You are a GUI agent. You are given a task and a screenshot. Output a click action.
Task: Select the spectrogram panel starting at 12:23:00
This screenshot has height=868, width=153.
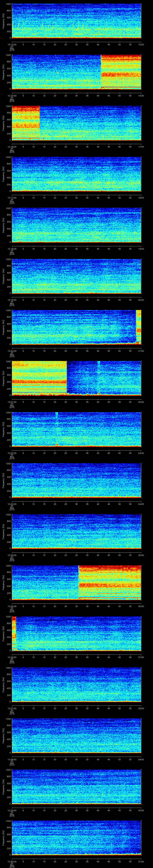tap(77, 481)
